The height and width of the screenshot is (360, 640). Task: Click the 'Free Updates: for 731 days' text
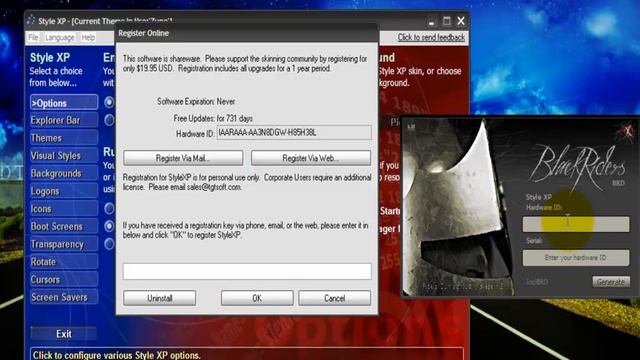213,118
